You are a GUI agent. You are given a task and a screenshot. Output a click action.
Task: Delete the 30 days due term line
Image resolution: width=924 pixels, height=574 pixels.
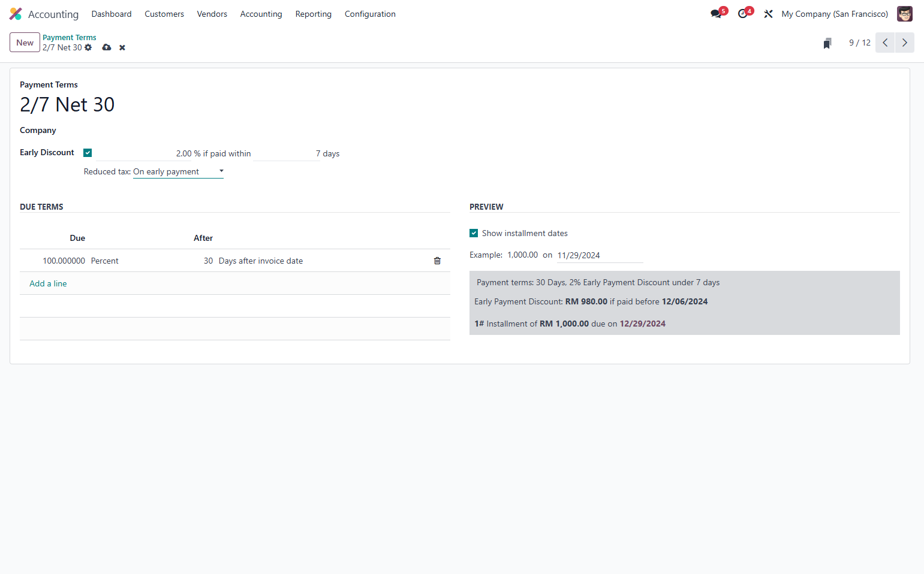click(x=437, y=261)
